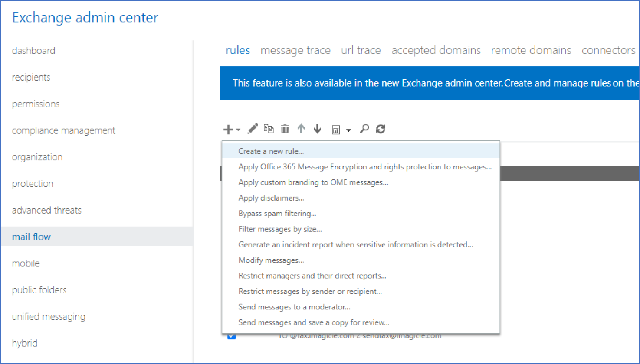Switch to the message trace tab
This screenshot has width=640, height=364.
(x=295, y=51)
